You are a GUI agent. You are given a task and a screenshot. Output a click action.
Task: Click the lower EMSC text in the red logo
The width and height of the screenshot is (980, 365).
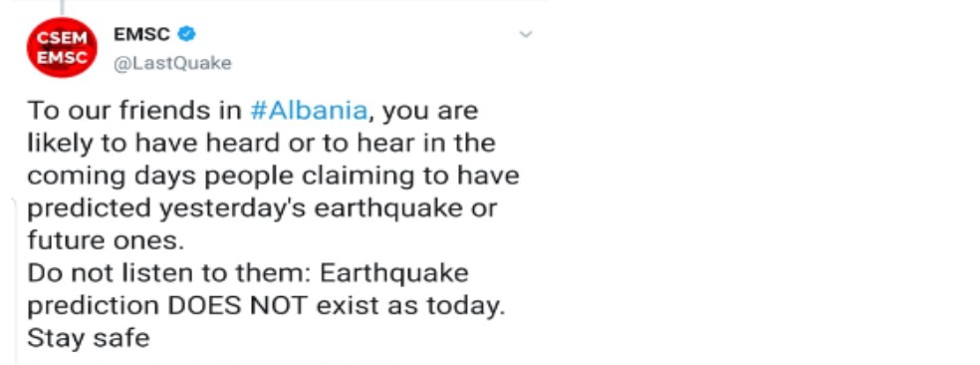[62, 55]
